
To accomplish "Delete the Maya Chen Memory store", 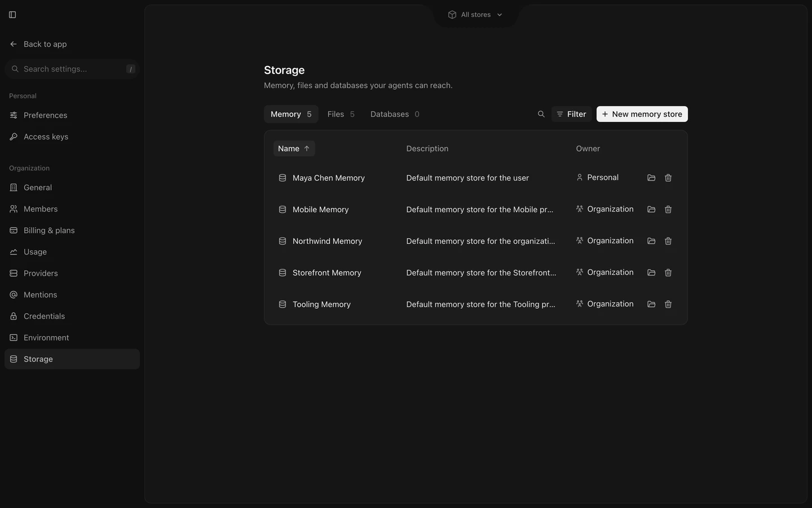I will click(668, 178).
